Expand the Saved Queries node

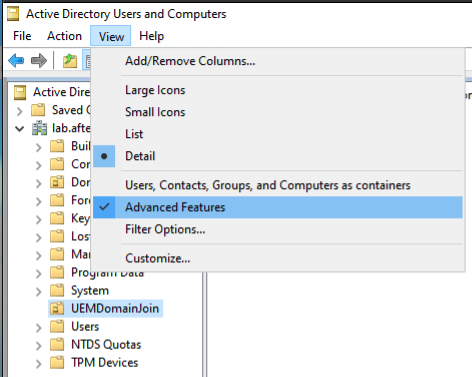tap(20, 111)
